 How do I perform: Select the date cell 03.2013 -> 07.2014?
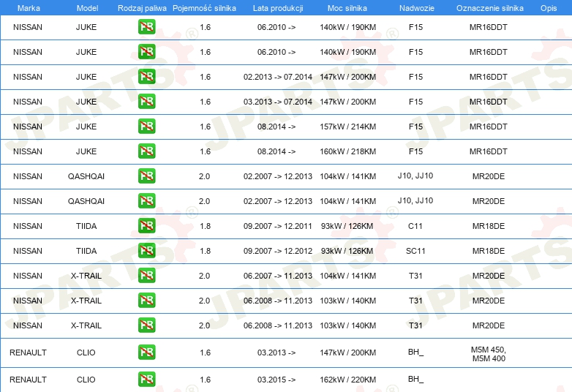pyautogui.click(x=278, y=102)
